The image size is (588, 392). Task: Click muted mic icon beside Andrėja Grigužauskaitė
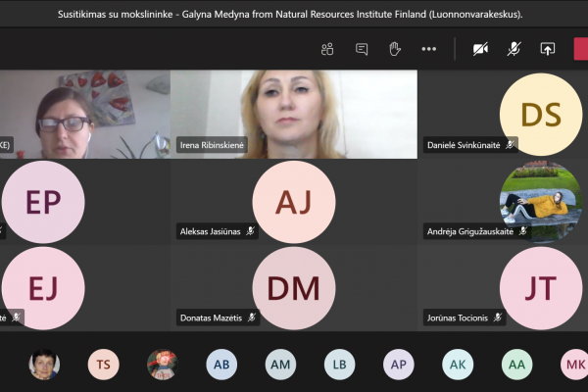pos(522,231)
